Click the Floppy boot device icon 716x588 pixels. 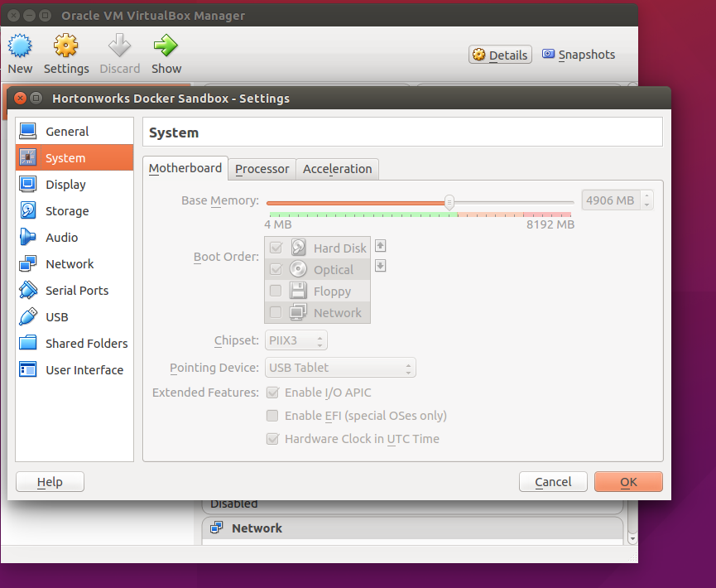[298, 290]
